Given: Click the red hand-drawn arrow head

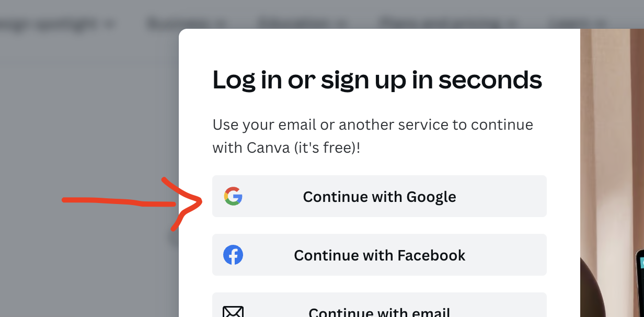Looking at the screenshot, I should point(183,204).
